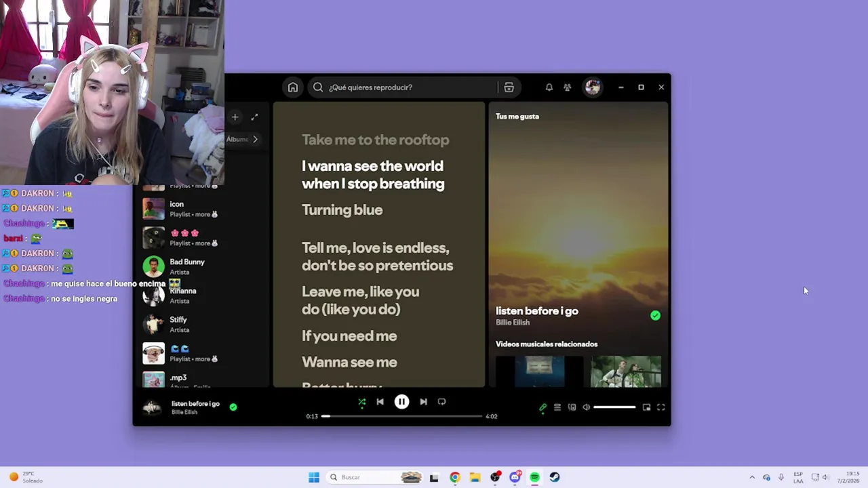868x488 pixels.
Task: Create new playlist with plus icon
Action: click(235, 117)
